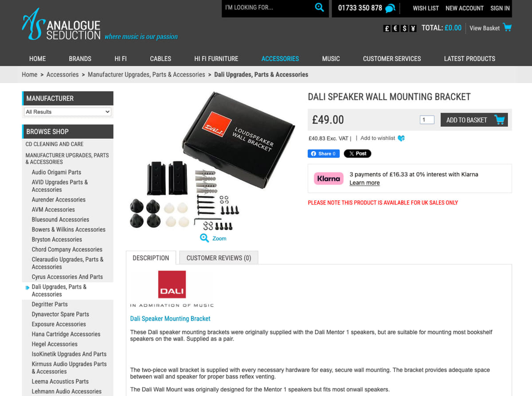This screenshot has height=396, width=532.
Task: Click the basket cart icon
Action: (x=507, y=27)
